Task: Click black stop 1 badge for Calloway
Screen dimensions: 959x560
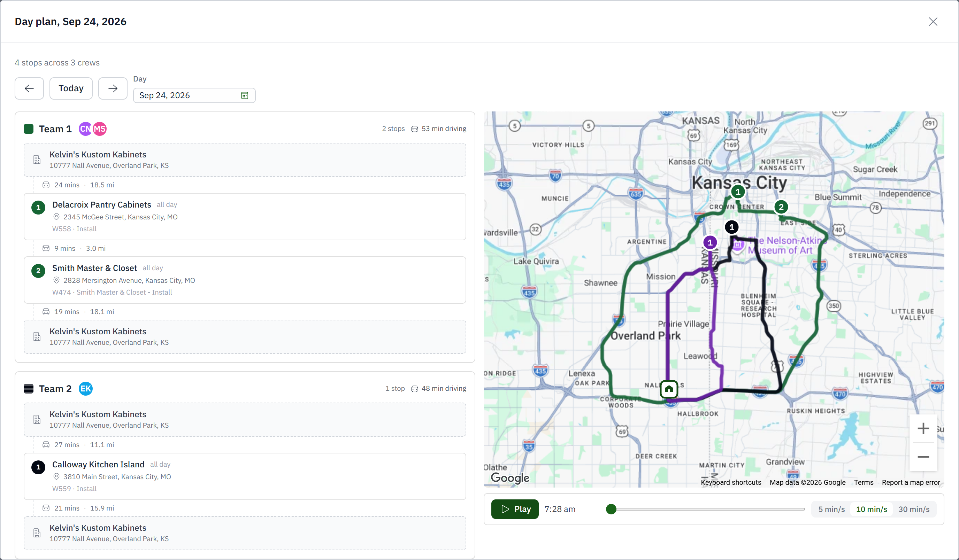Action: [x=38, y=467]
